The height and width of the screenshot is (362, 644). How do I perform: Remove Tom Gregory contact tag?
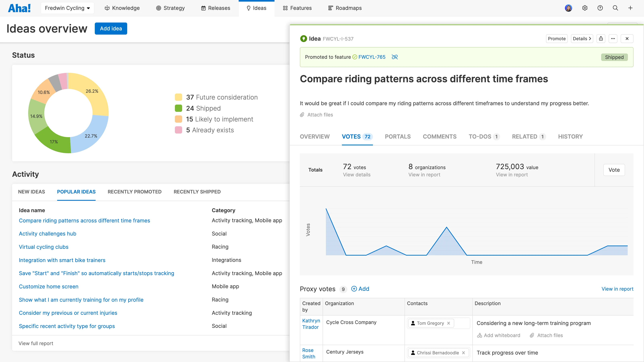tap(449, 323)
